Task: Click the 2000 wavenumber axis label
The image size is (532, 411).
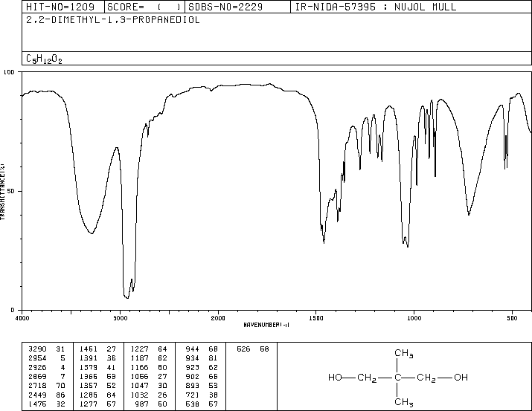Action: 218,318
